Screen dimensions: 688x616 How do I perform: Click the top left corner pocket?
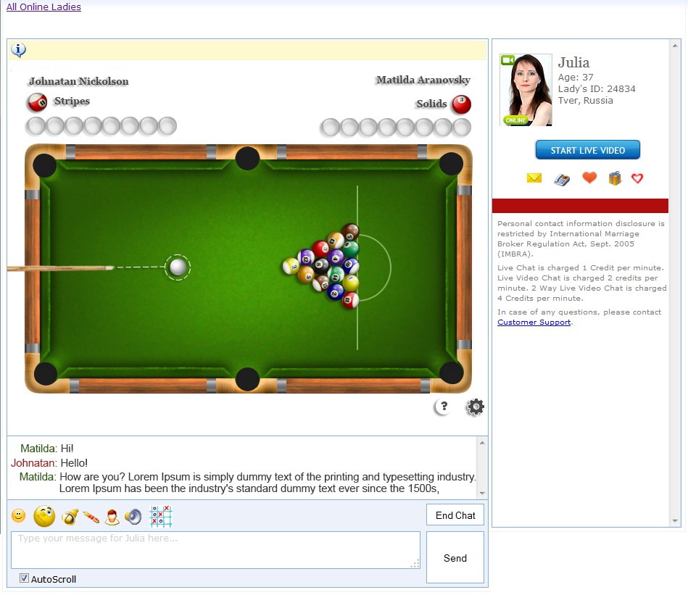(45, 165)
